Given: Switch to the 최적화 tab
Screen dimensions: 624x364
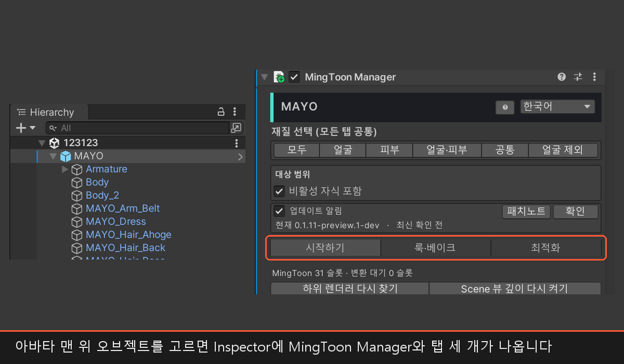Looking at the screenshot, I should click(x=545, y=248).
